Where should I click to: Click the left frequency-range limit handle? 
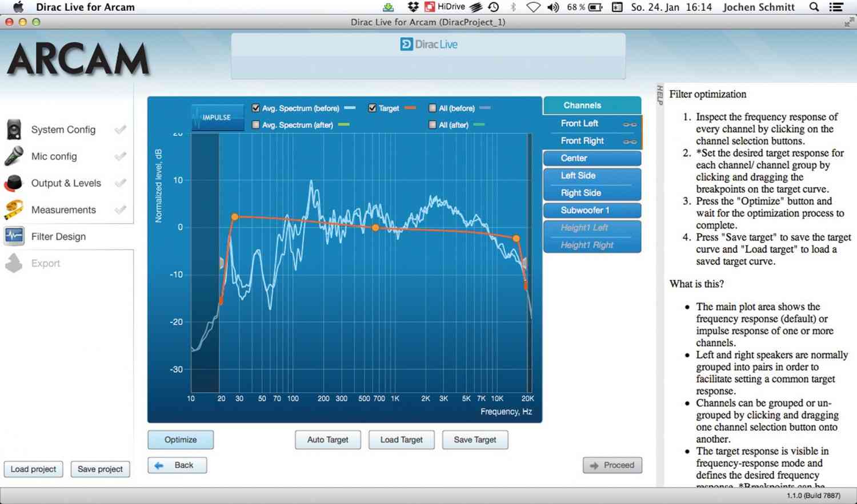(x=222, y=263)
